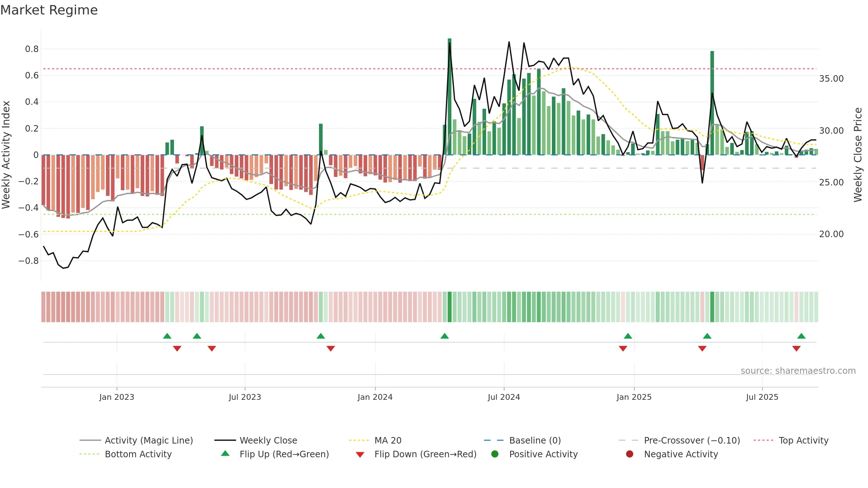The height and width of the screenshot is (488, 868).
Task: Click the Weekly Close Price axis label
Action: [858, 155]
